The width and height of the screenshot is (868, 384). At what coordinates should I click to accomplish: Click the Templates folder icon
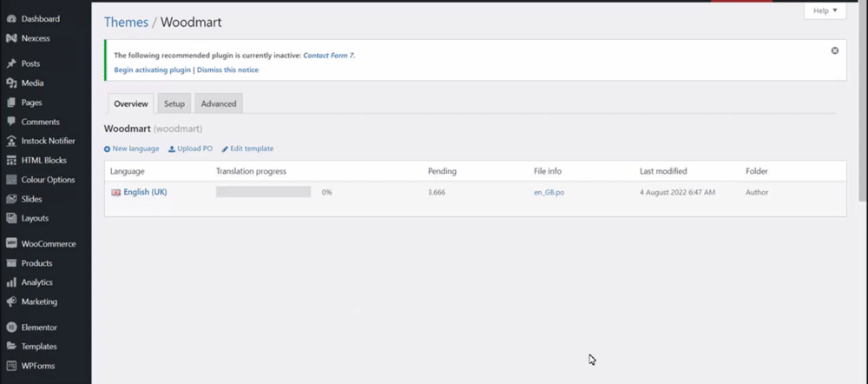[11, 347]
